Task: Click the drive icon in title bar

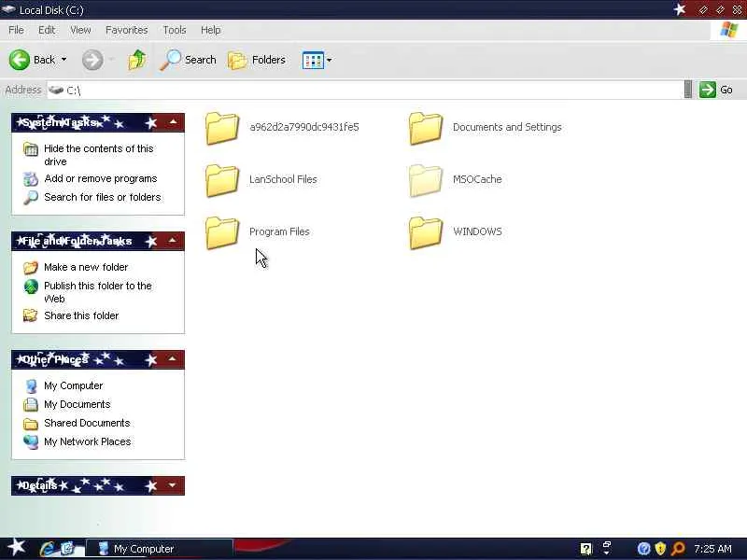Action: click(x=8, y=9)
